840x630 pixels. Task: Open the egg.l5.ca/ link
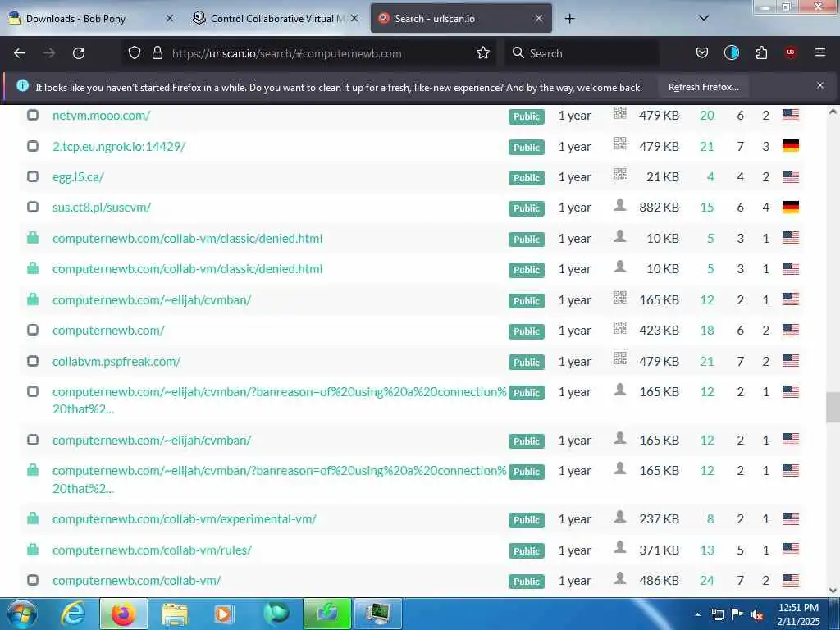tap(78, 177)
